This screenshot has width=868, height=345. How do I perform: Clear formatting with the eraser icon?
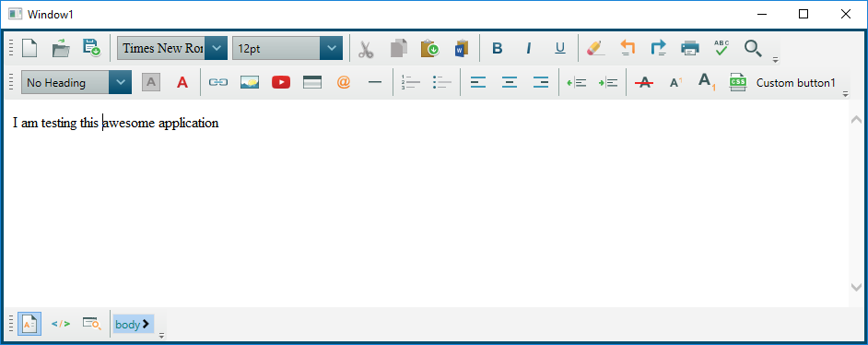pyautogui.click(x=595, y=49)
